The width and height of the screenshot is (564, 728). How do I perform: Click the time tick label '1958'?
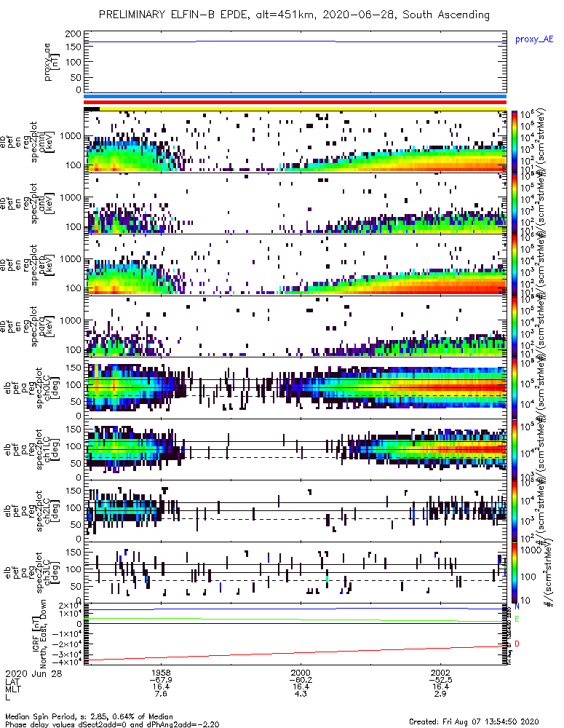(161, 673)
